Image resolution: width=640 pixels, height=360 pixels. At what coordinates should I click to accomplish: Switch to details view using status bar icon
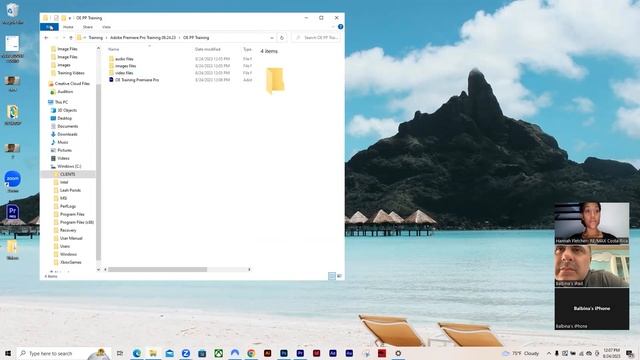coord(332,276)
